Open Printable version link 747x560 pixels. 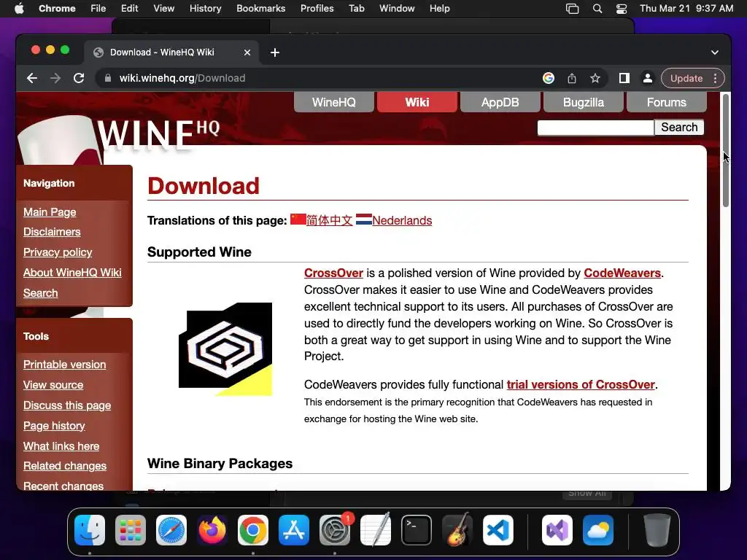tap(65, 365)
